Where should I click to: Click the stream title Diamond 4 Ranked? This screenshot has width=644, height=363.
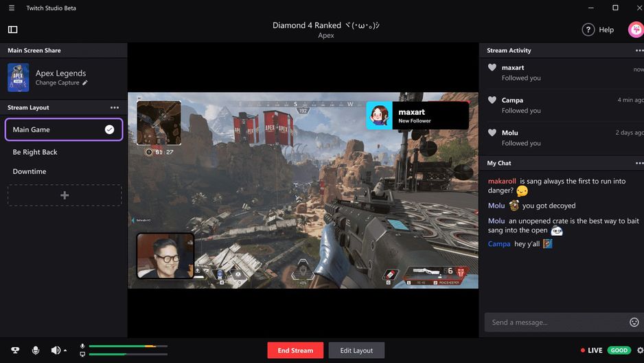click(326, 25)
